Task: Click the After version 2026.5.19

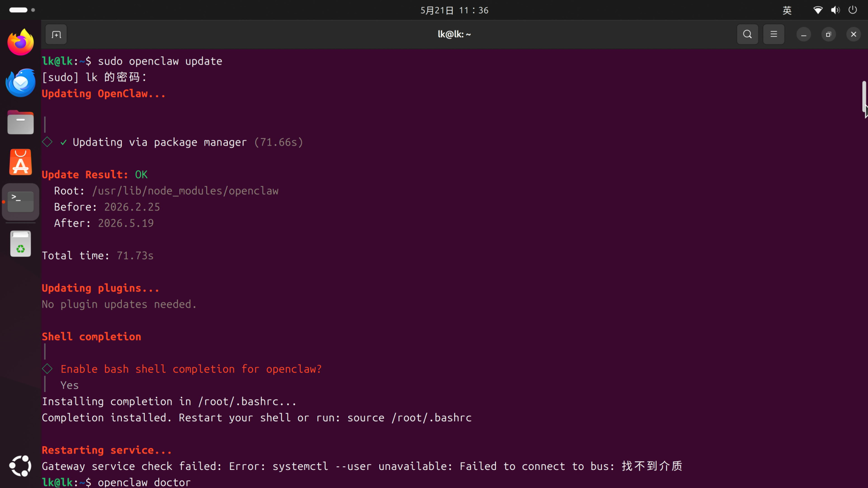Action: point(126,223)
